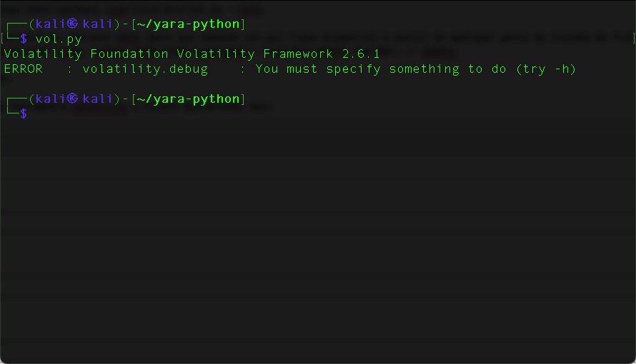The width and height of the screenshot is (636, 364).
Task: Click the hostname kali in the last prompt
Action: coord(97,98)
